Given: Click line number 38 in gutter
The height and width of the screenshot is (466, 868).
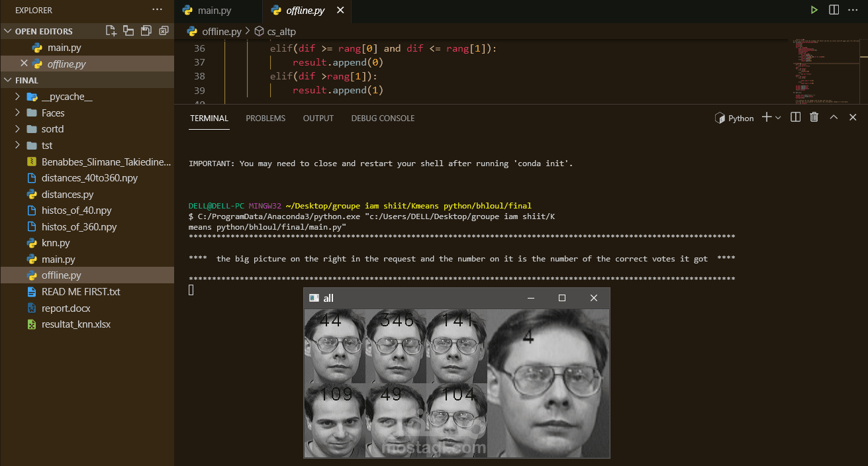Looking at the screenshot, I should coord(199,76).
